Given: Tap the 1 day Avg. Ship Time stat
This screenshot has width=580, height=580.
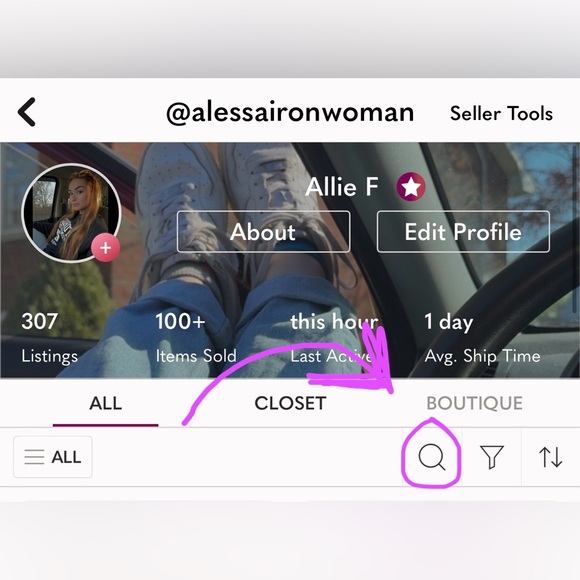Looking at the screenshot, I should 482,338.
